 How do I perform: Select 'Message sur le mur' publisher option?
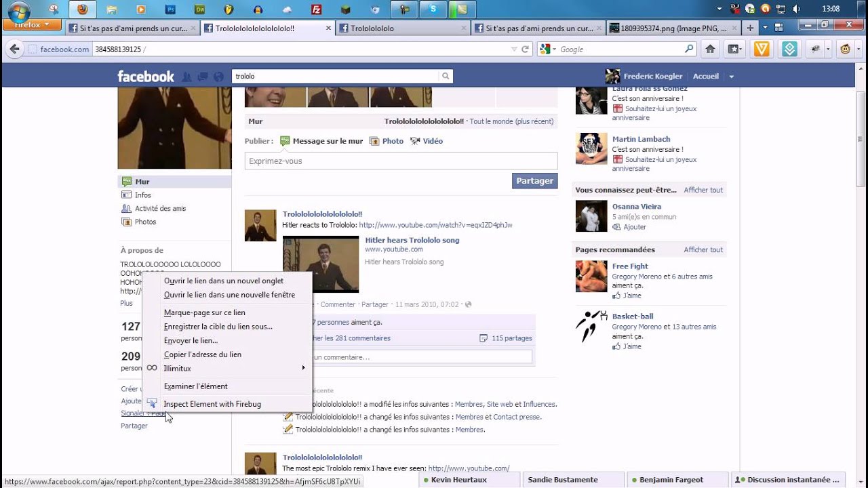pos(321,141)
